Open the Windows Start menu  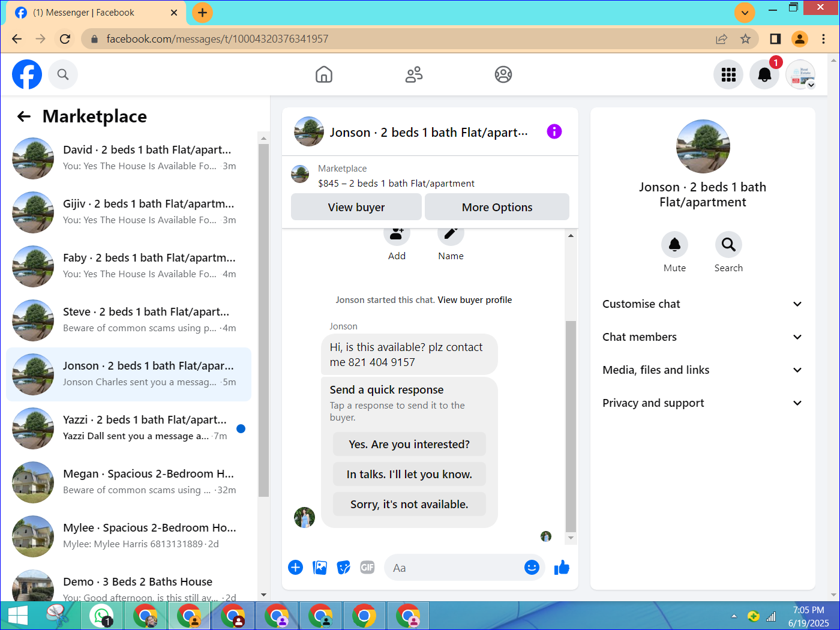pos(17,616)
